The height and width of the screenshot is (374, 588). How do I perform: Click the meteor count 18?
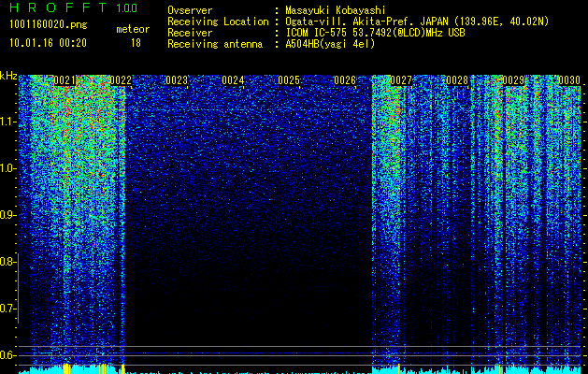pyautogui.click(x=136, y=43)
